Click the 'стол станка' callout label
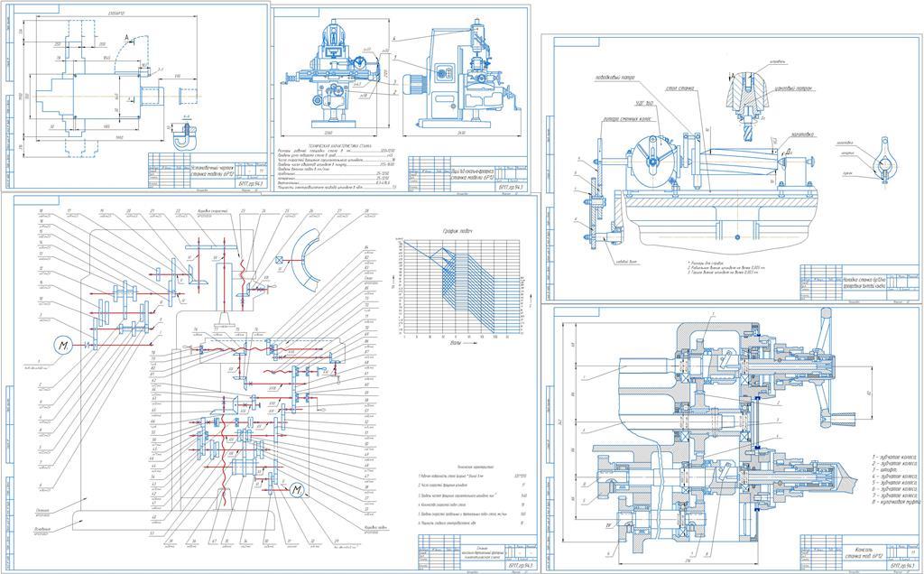 coord(679,88)
